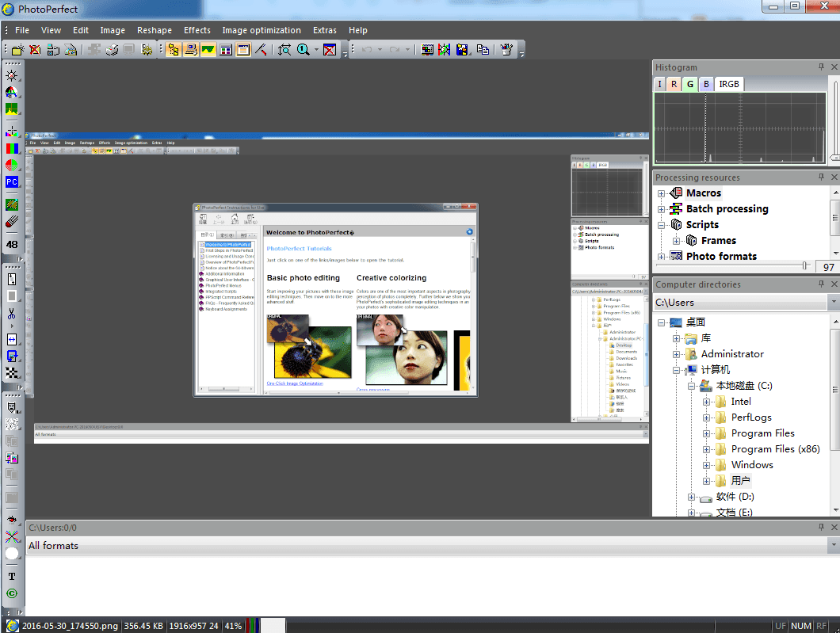
Task: Click the '48' bit-depth icon in left toolbar
Action: (12, 245)
